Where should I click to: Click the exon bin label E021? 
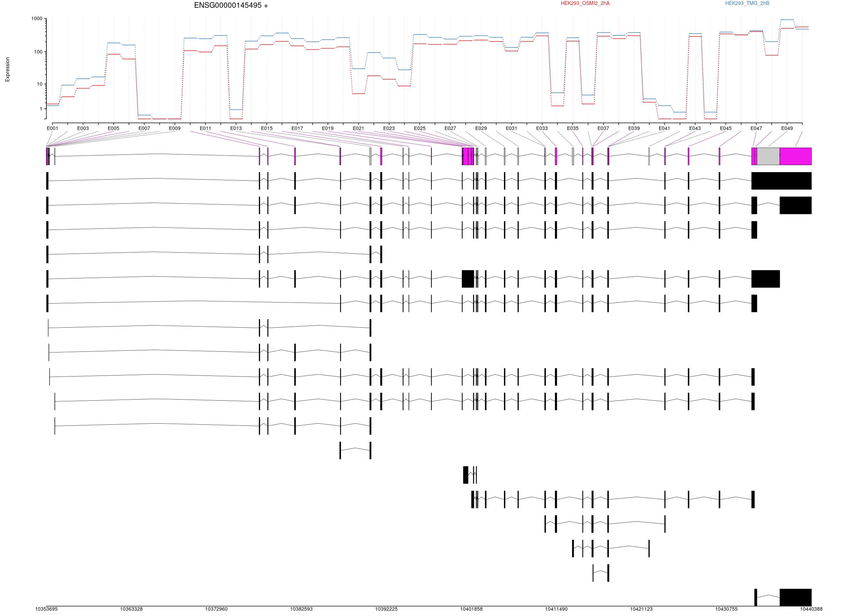[358, 128]
